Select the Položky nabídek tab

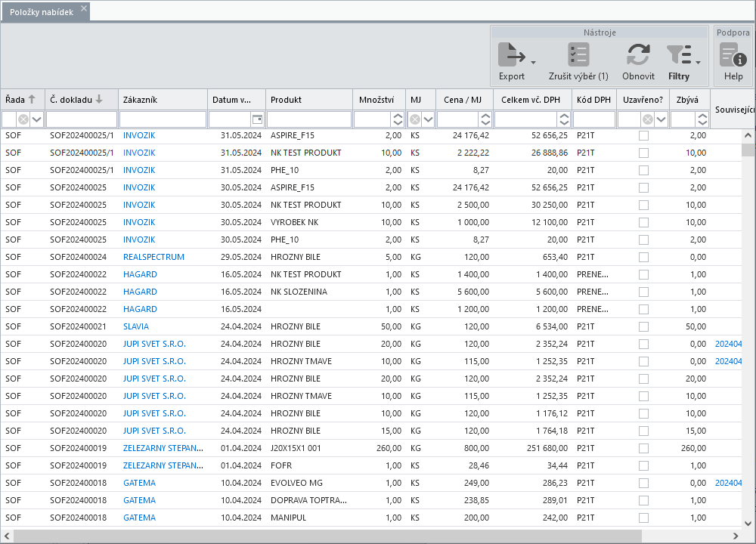(42, 12)
